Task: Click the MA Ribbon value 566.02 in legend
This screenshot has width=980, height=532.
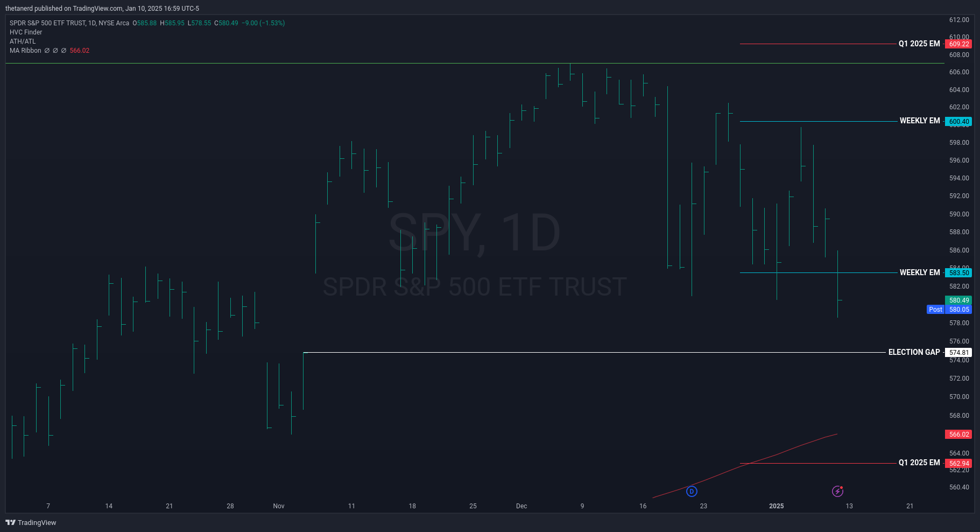Action: pos(80,51)
